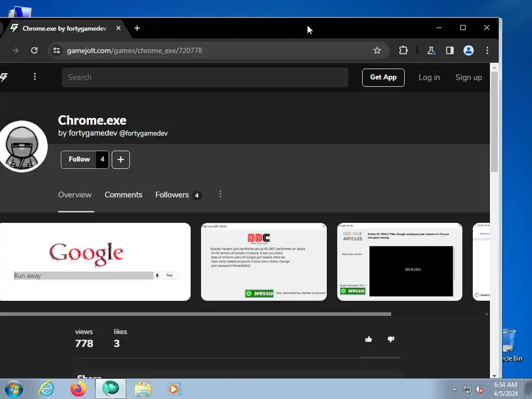Launch Internet Explorer from the taskbar
Screen dimensions: 532x399
coord(46,389)
